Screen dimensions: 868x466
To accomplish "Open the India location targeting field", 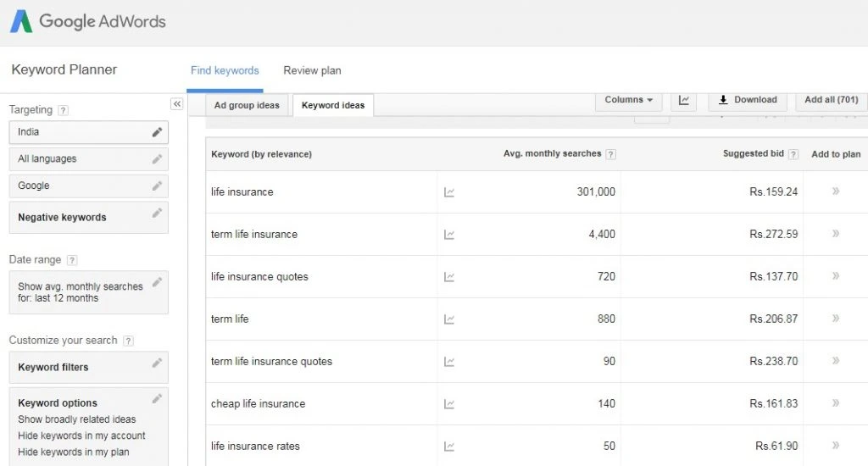I will [88, 132].
